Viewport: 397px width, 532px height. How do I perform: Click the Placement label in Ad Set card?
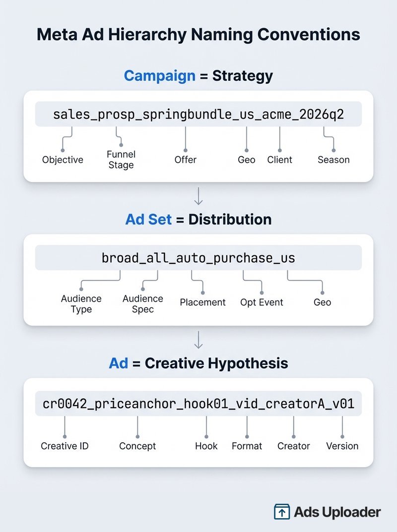(202, 302)
